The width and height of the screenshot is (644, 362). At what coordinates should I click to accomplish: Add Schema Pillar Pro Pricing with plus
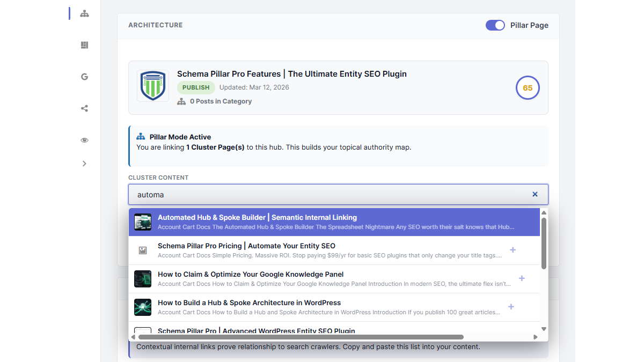(513, 250)
